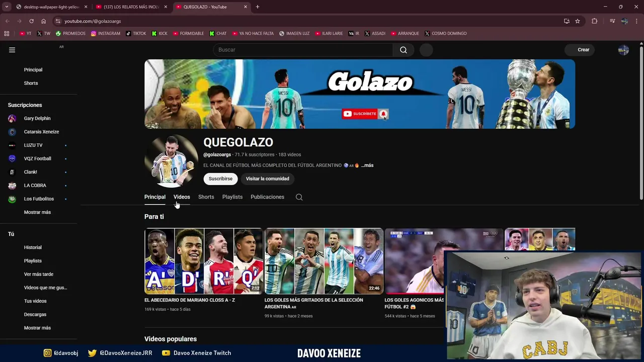Open the media control icon in toolbar
The width and height of the screenshot is (644, 362).
pyautogui.click(x=612, y=21)
